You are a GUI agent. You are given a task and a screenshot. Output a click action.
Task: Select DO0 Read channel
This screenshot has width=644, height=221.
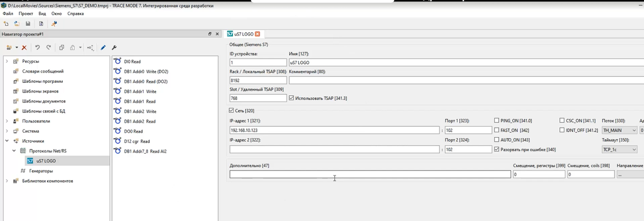pyautogui.click(x=134, y=131)
